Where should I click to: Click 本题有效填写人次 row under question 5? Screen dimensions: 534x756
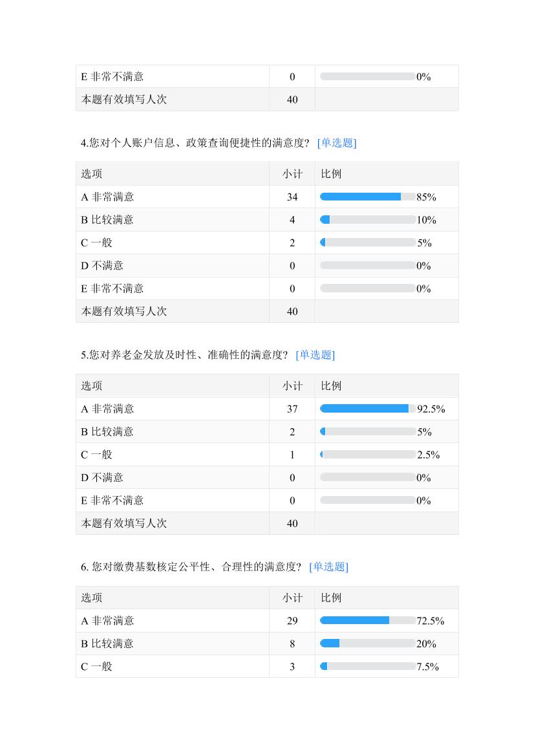click(124, 523)
